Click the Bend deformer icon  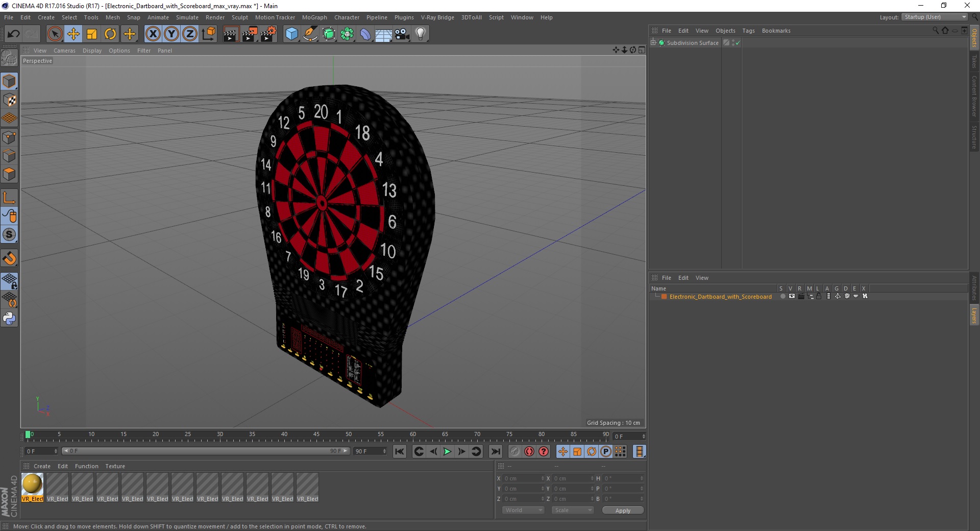(365, 34)
